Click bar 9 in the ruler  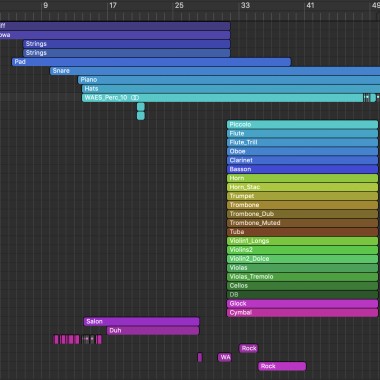(46, 5)
